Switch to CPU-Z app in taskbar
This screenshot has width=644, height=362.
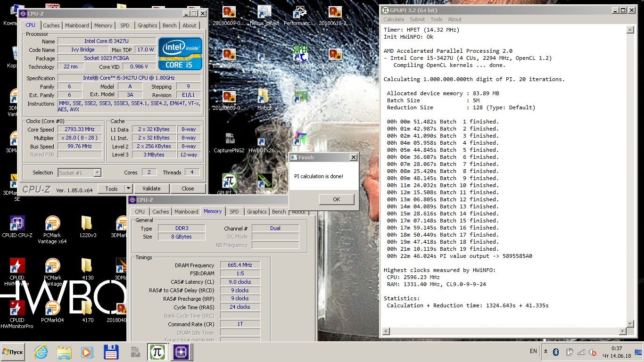click(x=180, y=352)
